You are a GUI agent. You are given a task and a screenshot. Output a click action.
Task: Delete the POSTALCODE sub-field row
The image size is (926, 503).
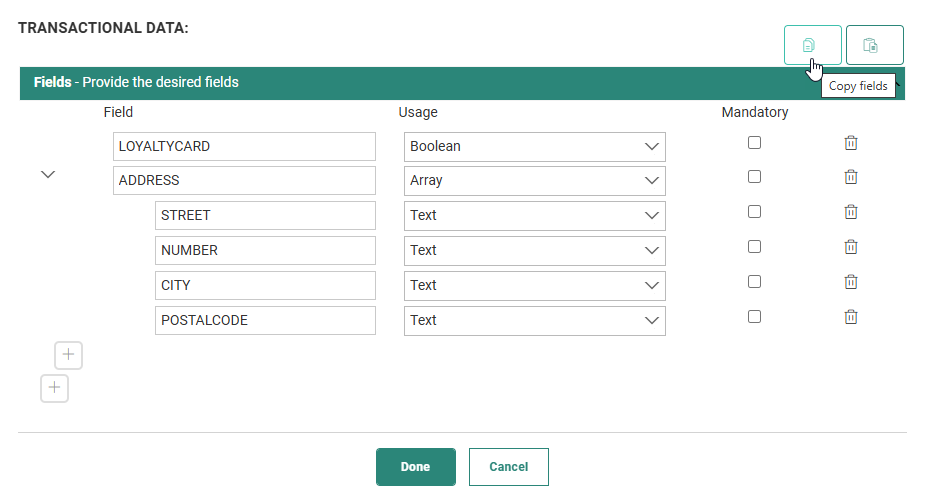click(851, 317)
